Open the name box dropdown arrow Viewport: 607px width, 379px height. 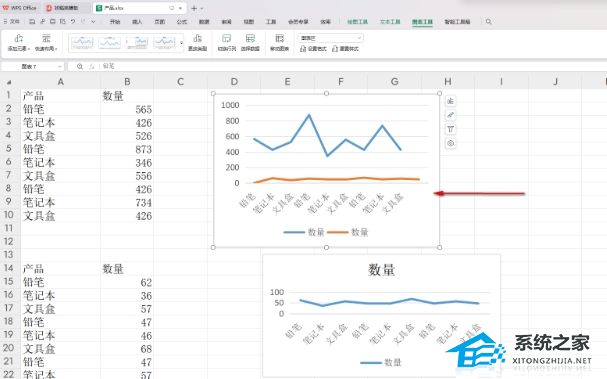(59, 67)
